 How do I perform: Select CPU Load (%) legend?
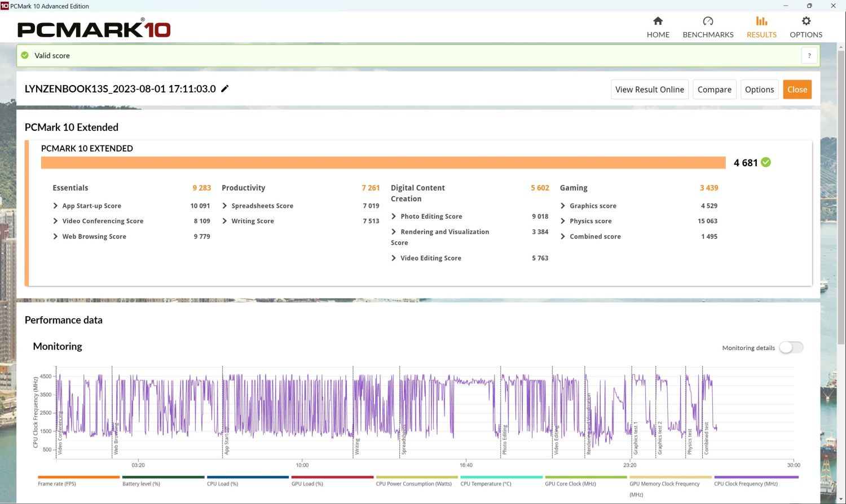pyautogui.click(x=248, y=481)
